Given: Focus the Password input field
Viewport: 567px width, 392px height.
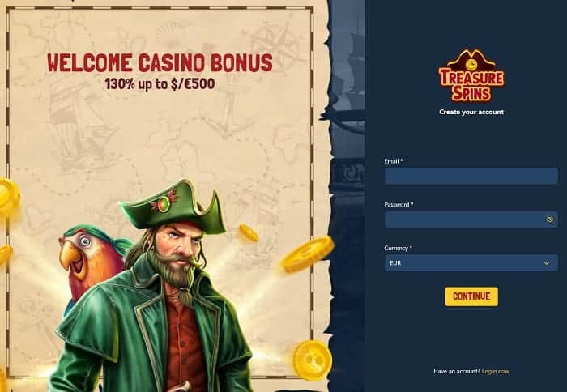Looking at the screenshot, I should pyautogui.click(x=471, y=219).
